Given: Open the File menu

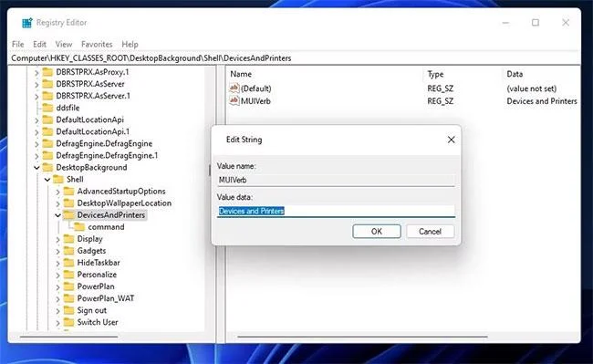Looking at the screenshot, I should 17,44.
